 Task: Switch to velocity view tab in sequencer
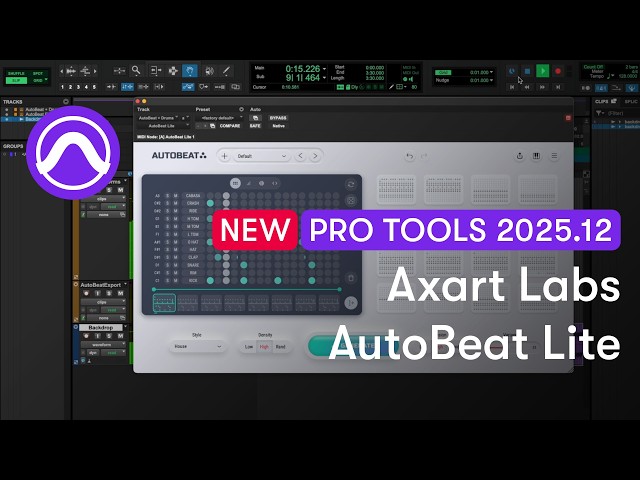tap(248, 183)
